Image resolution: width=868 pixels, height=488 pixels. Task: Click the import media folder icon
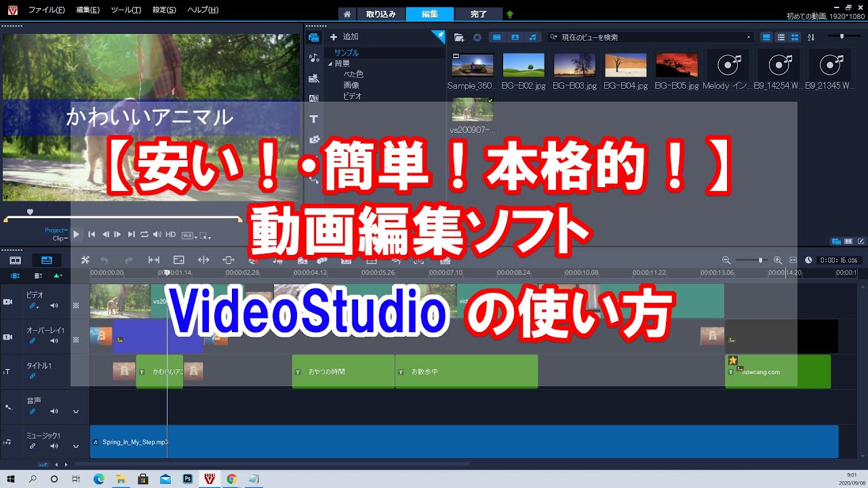pyautogui.click(x=459, y=37)
